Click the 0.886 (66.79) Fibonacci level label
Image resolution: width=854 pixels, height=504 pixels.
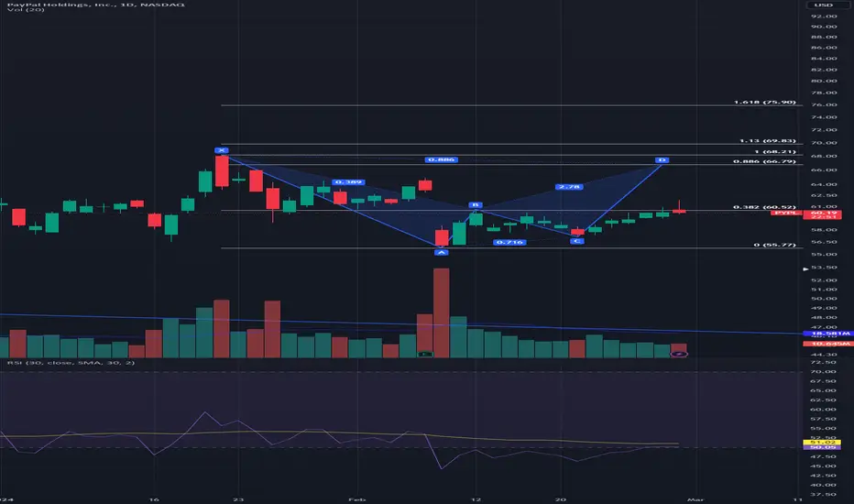765,161
